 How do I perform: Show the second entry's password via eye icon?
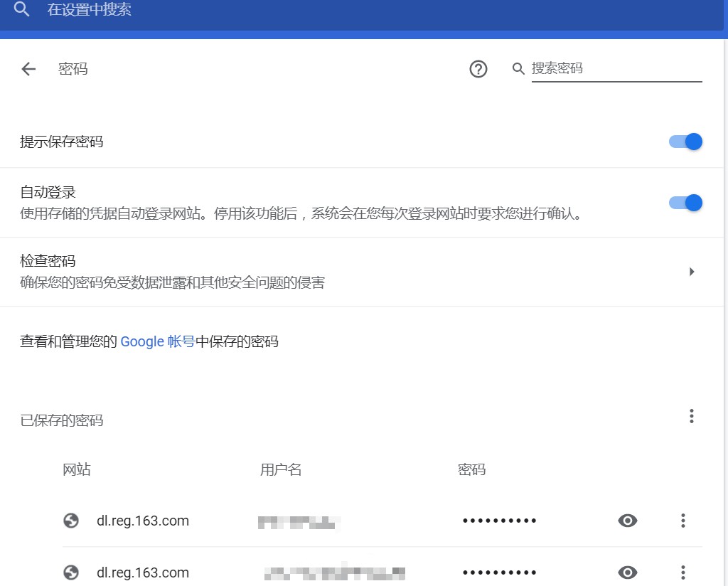tap(628, 572)
